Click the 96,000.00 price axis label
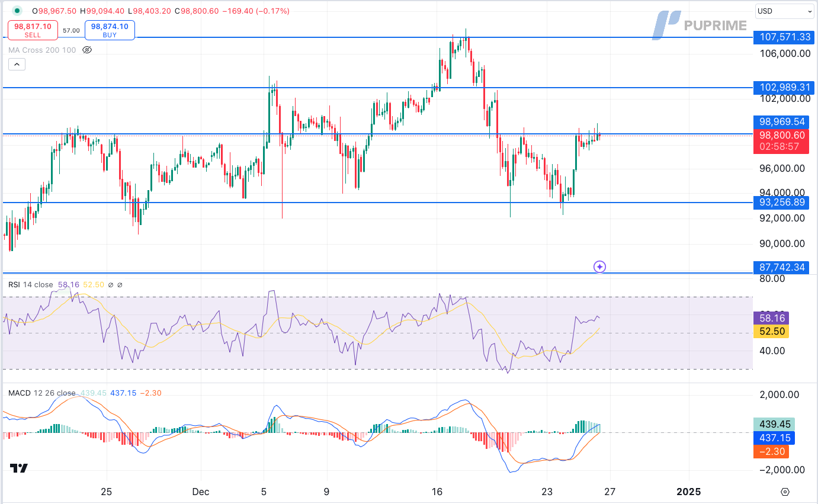818x504 pixels. click(x=782, y=168)
